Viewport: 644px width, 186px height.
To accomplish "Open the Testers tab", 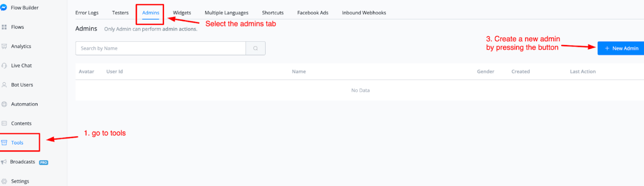I will point(120,13).
